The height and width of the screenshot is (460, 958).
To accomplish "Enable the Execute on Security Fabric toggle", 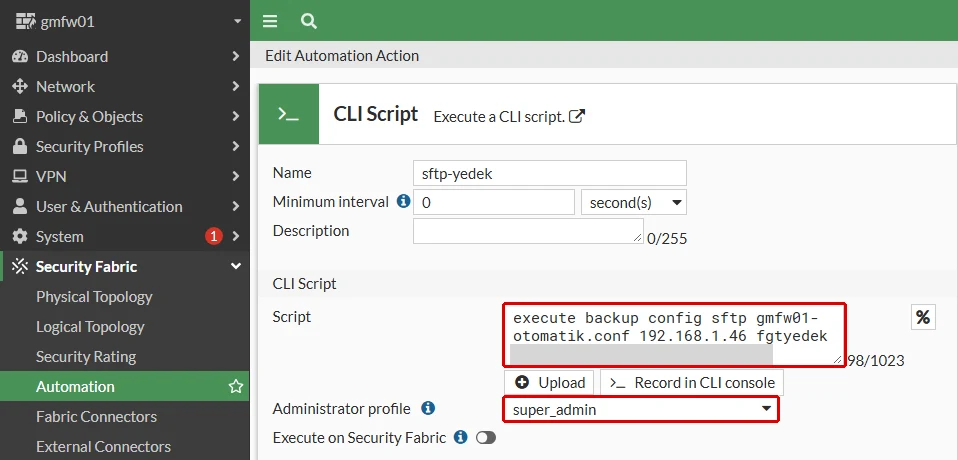I will pyautogui.click(x=486, y=437).
